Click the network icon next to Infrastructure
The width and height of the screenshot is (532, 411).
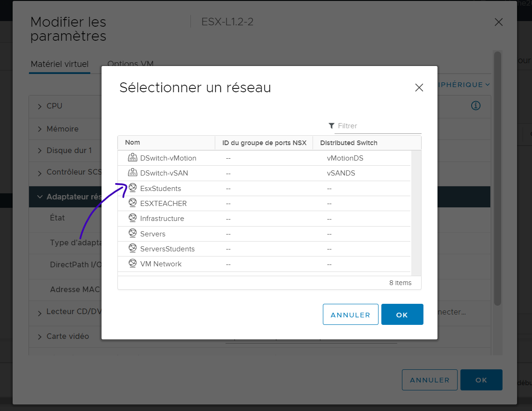133,218
